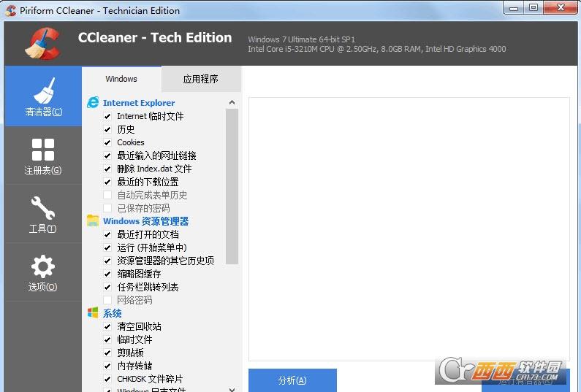
Task: Uncheck the 剪贴板 checkbox
Action: 107,353
